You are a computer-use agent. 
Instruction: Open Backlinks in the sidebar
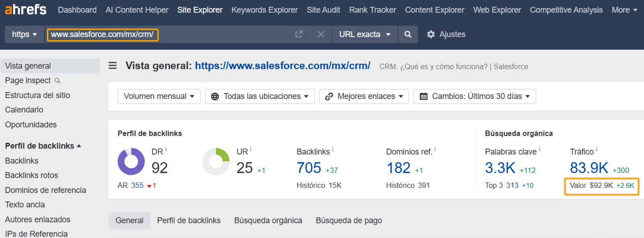(x=22, y=161)
